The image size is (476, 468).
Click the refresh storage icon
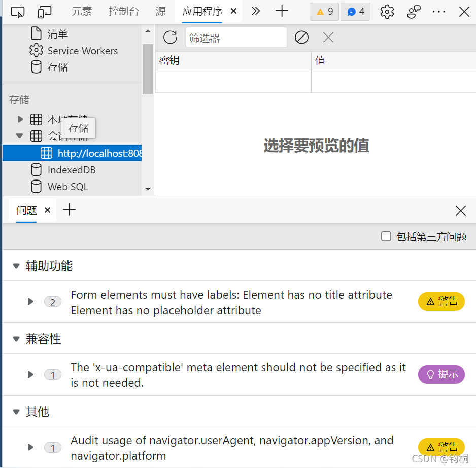pyautogui.click(x=170, y=37)
